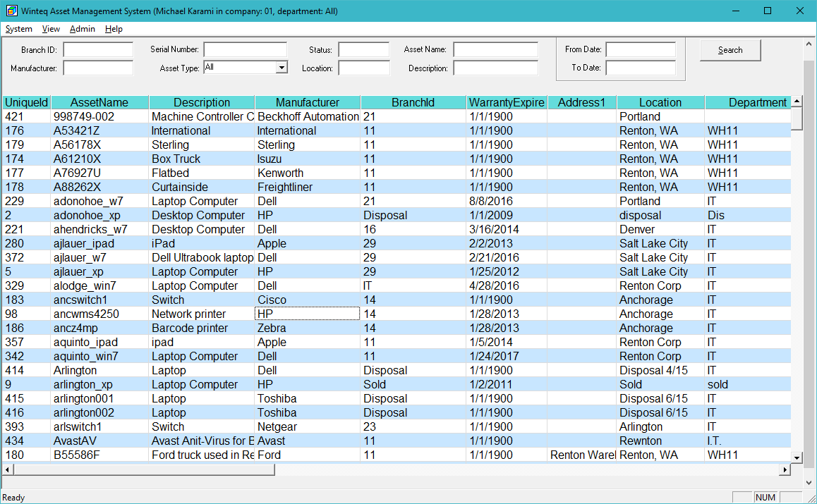Click the Description column header

[x=202, y=103]
